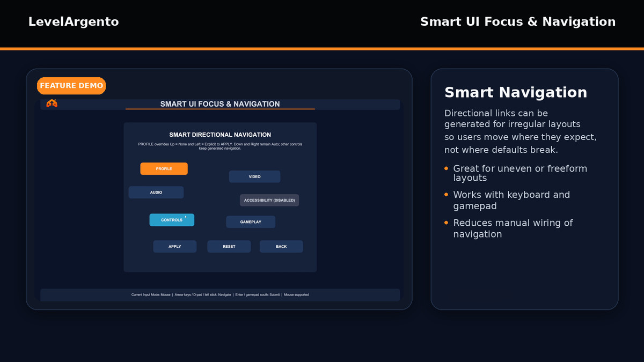The width and height of the screenshot is (644, 362).
Task: Click the APPLY button
Action: (x=175, y=247)
